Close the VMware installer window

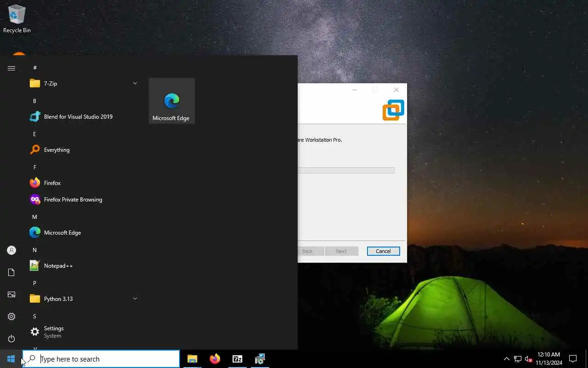pos(396,90)
